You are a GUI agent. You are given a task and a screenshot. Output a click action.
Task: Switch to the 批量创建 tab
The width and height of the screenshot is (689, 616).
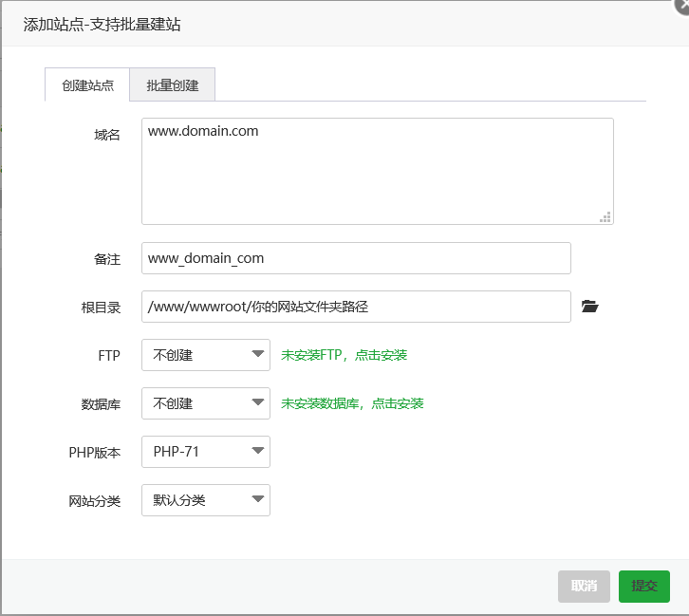coord(173,85)
